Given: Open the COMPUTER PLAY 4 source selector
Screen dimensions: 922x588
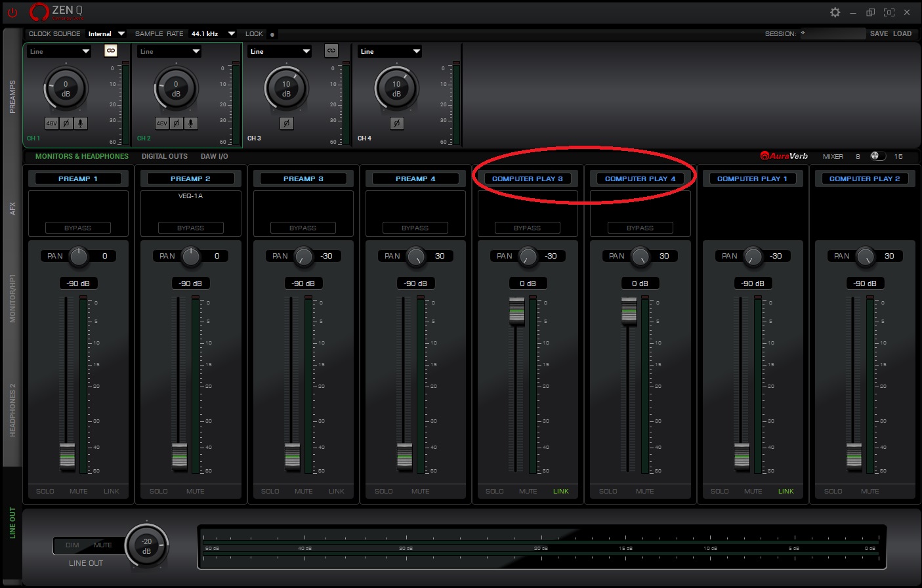Looking at the screenshot, I should pyautogui.click(x=640, y=178).
